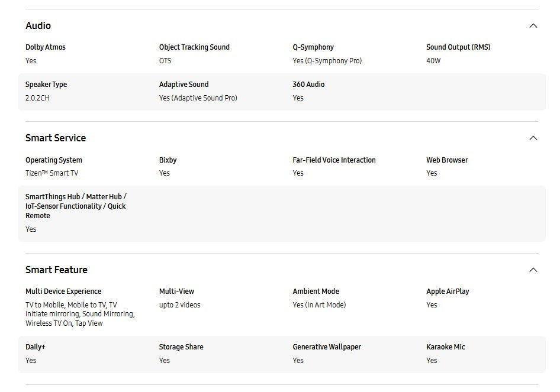Click the Far-Field Voice Interaction label

[x=334, y=160]
